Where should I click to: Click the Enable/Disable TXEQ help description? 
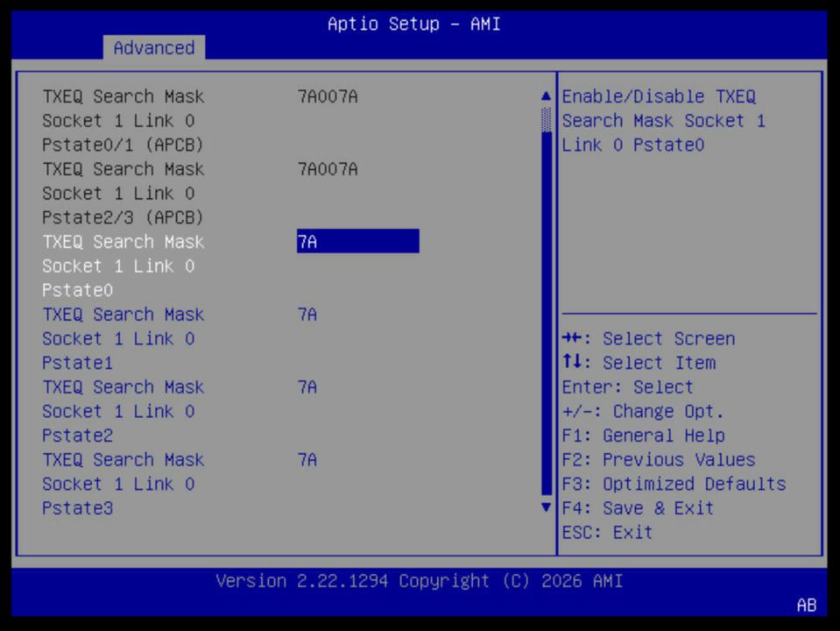664,121
